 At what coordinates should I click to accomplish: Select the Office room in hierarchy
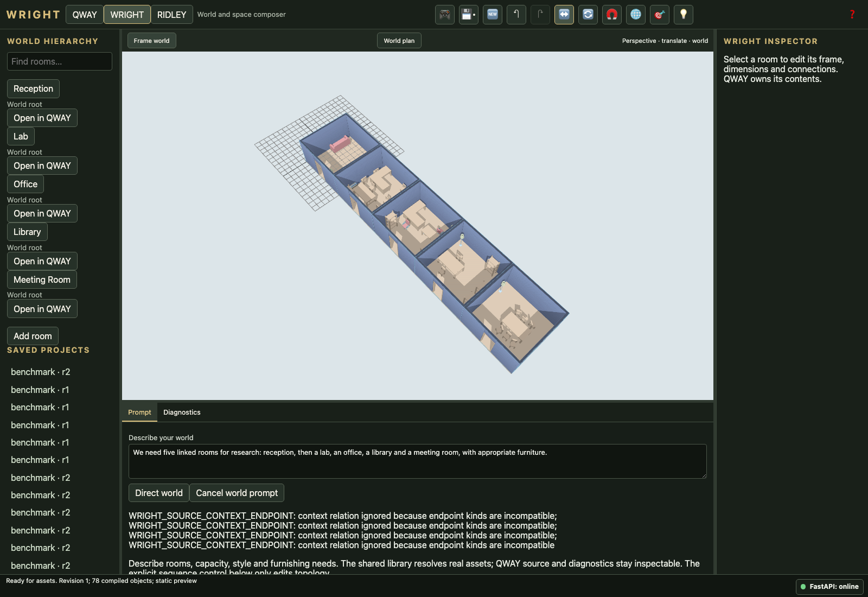tap(25, 184)
